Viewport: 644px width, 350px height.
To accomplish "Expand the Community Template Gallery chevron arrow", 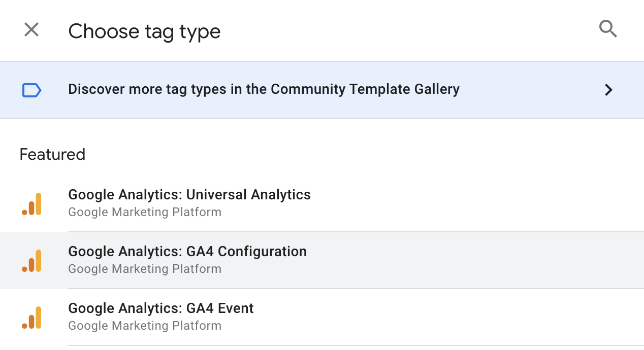I will click(x=608, y=90).
